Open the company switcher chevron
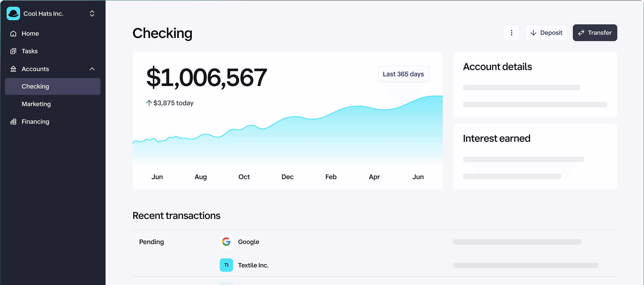The image size is (644, 285). (x=92, y=13)
